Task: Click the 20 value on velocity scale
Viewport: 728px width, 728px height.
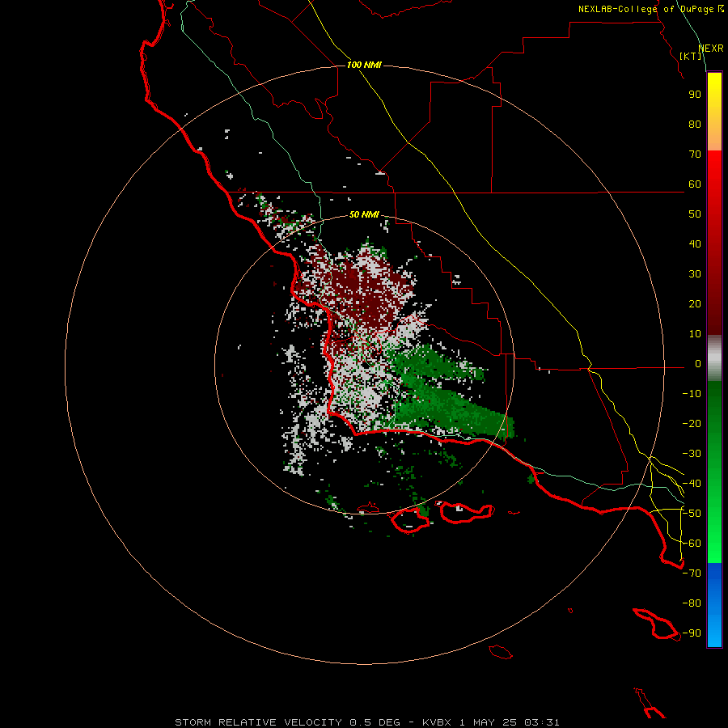Action: point(695,304)
